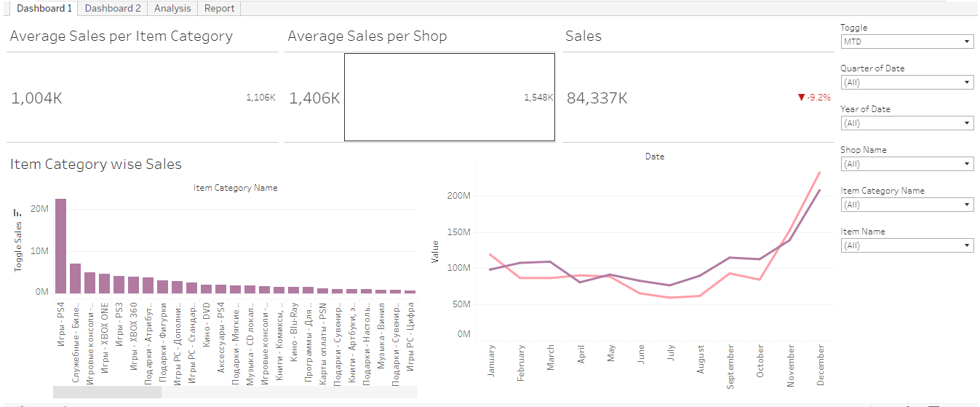The height and width of the screenshot is (407, 980).
Task: Click the Item Category Name header above bars
Action: click(236, 188)
